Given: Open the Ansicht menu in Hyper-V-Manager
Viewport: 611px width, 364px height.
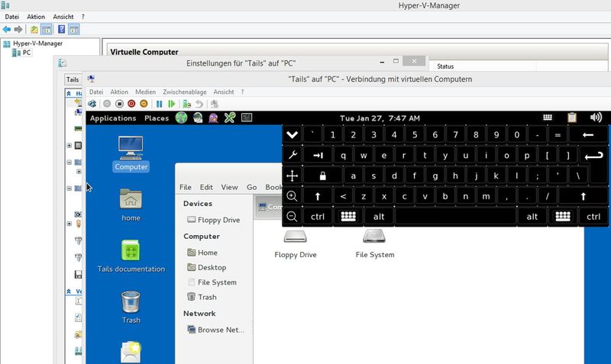Looking at the screenshot, I should 63,17.
